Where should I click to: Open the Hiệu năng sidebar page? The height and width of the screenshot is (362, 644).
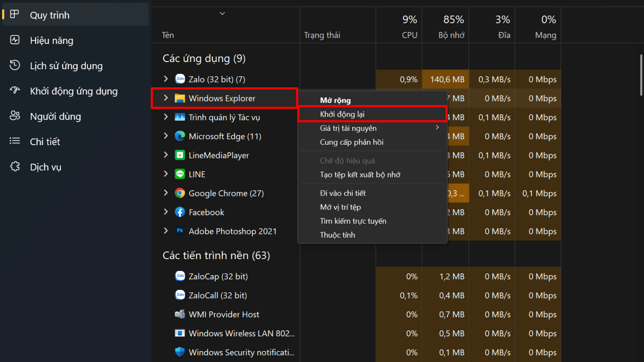(x=52, y=41)
